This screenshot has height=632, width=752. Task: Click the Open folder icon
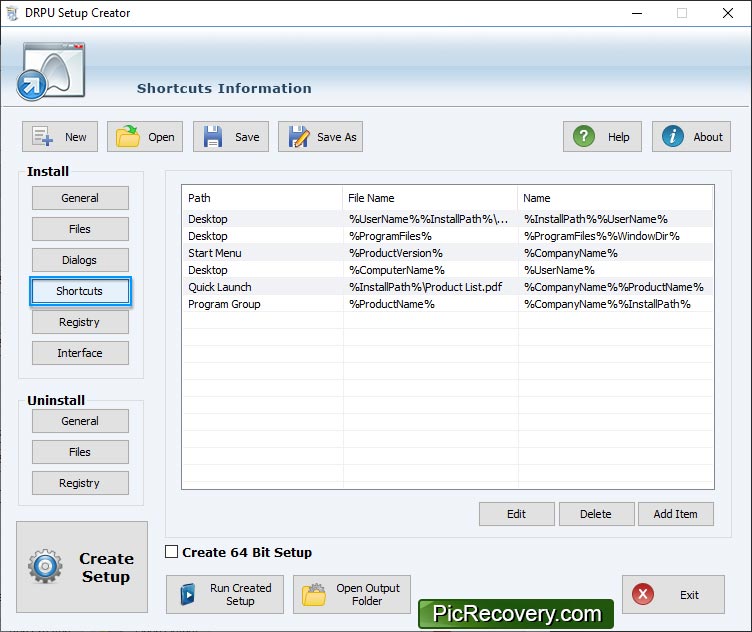click(128, 137)
